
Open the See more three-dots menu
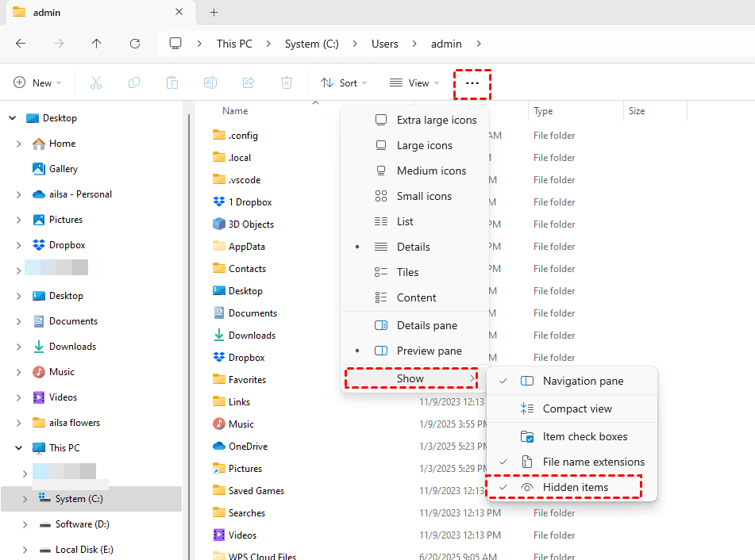coord(472,83)
